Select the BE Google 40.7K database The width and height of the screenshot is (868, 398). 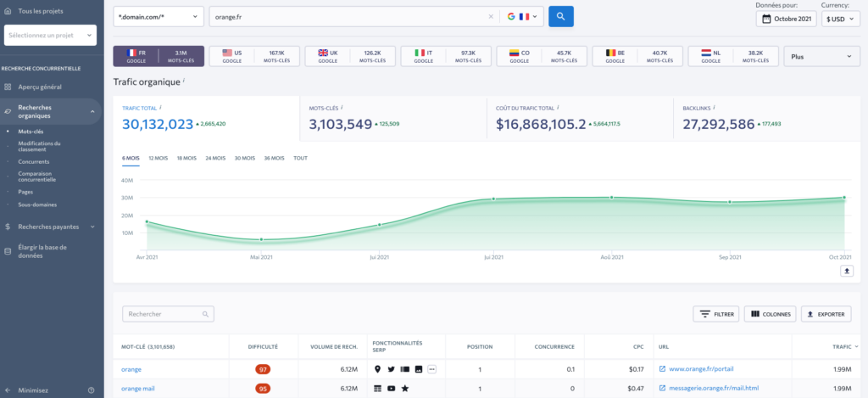click(x=637, y=56)
